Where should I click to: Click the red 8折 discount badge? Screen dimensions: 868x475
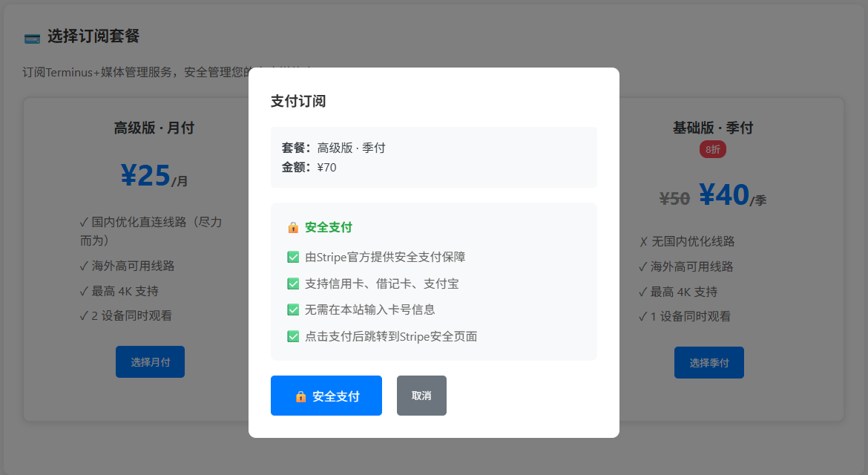tap(712, 149)
